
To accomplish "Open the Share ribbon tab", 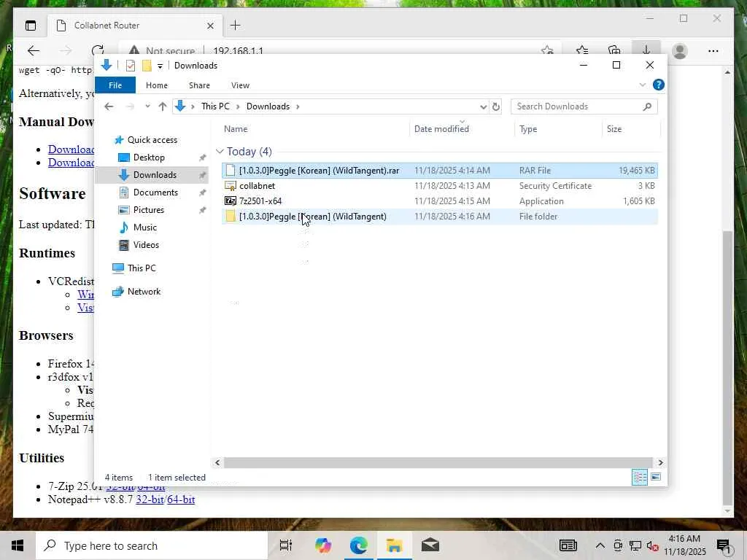I will click(x=199, y=85).
